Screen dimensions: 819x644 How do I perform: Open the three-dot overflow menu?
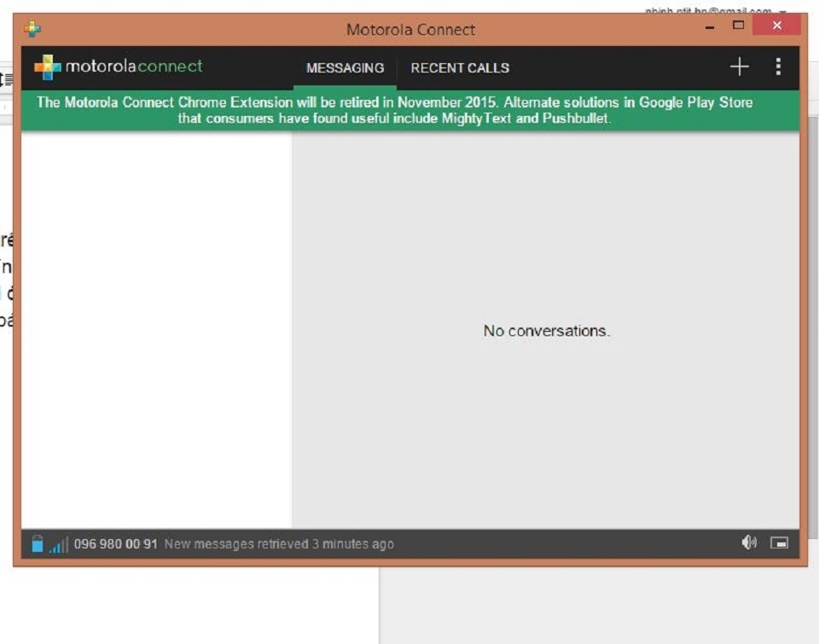(x=778, y=67)
